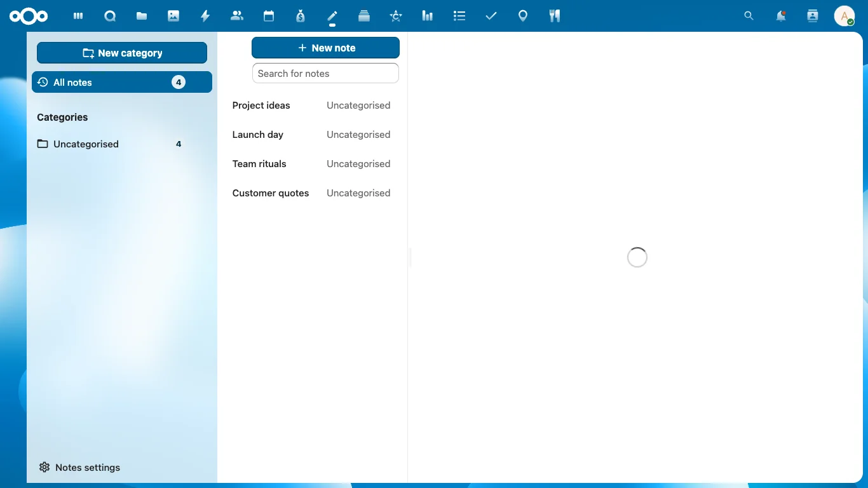Open the star-and-circle app icon
The image size is (868, 488).
pyautogui.click(x=396, y=16)
